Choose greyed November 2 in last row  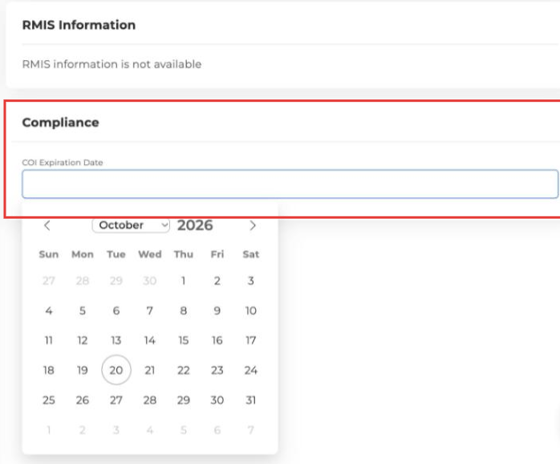pyautogui.click(x=82, y=430)
